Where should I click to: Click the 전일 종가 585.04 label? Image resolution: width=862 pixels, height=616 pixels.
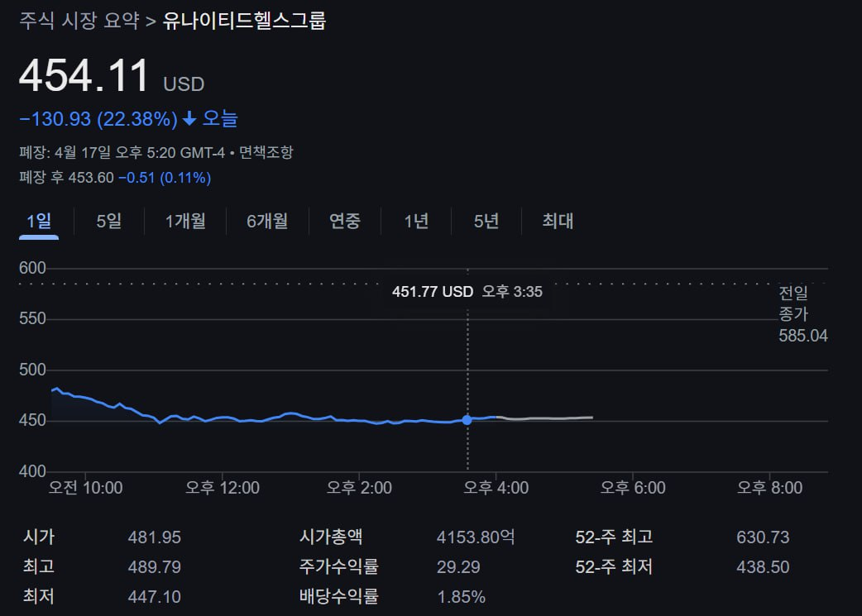803,314
